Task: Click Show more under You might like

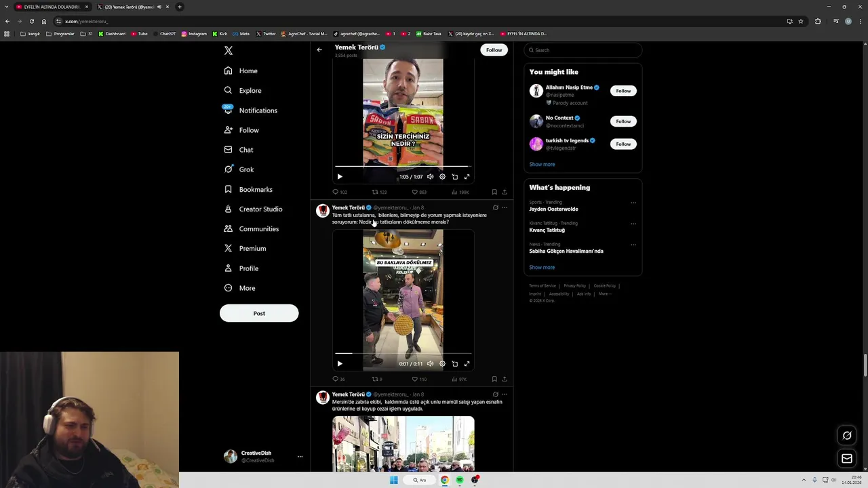Action: [x=542, y=164]
